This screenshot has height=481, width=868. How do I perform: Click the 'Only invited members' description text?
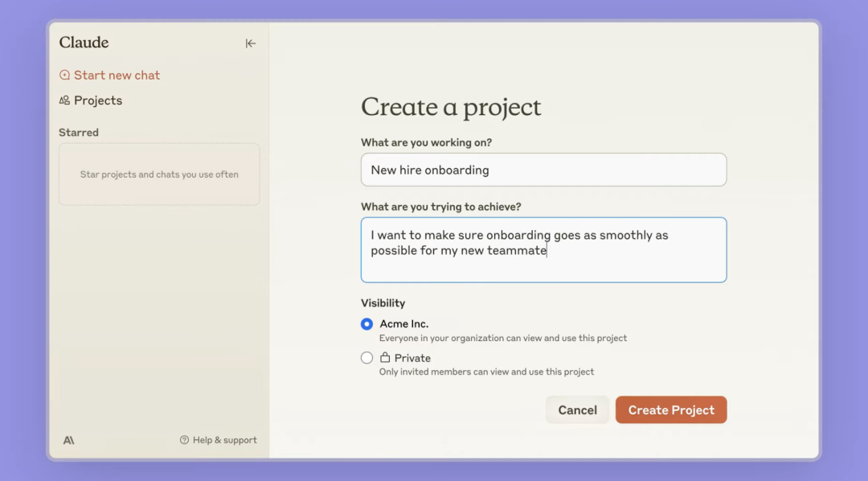point(486,372)
